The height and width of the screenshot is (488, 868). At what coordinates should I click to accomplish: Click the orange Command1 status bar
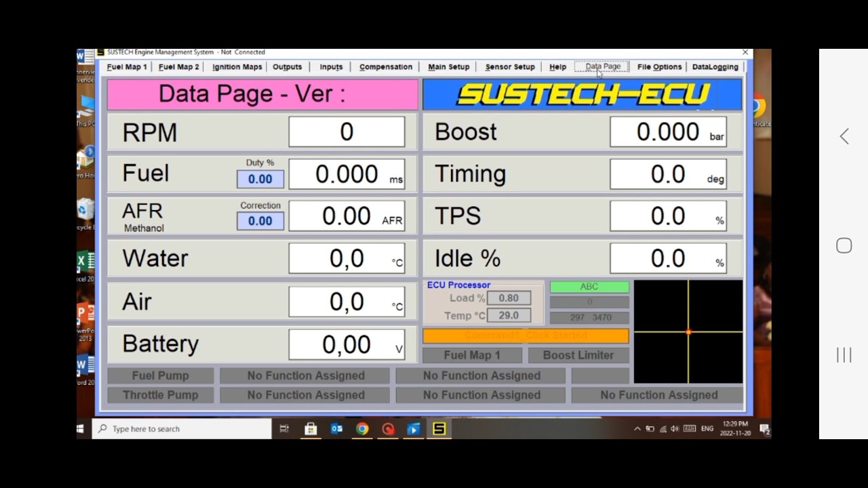click(x=526, y=336)
